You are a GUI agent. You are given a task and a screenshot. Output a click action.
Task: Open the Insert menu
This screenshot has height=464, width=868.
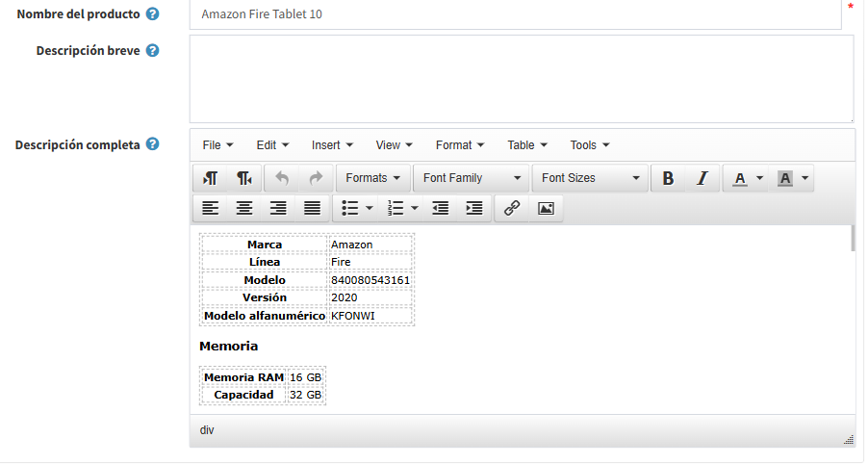click(332, 145)
